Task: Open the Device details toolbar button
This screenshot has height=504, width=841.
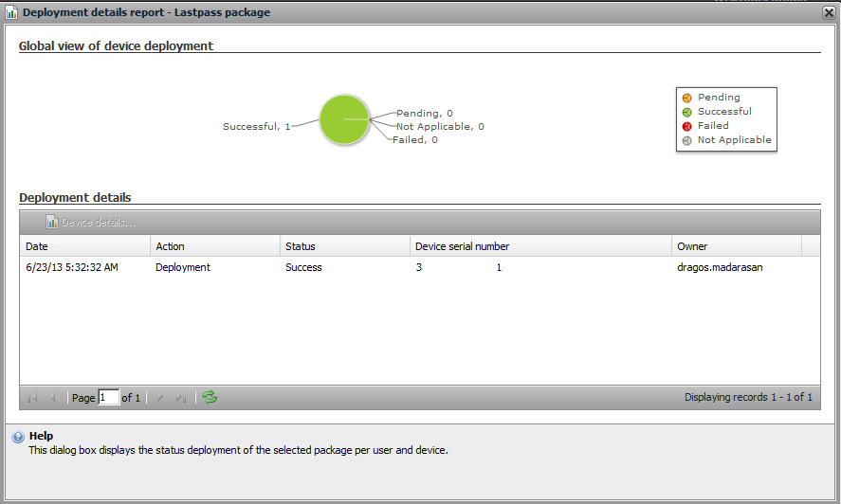Action: [91, 223]
